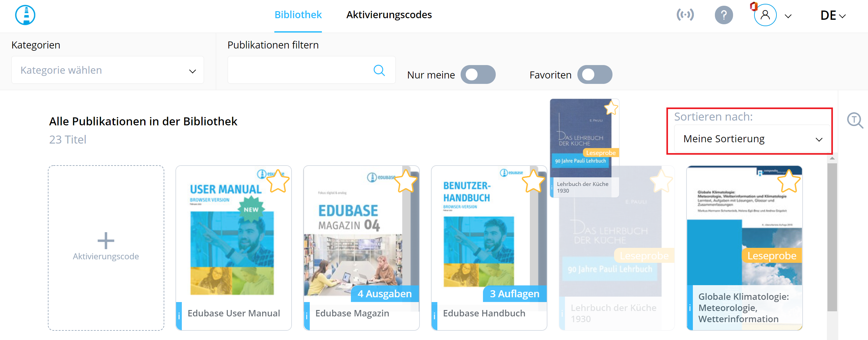Click the Edubase lighthouse logo
The width and height of the screenshot is (868, 340).
point(25,15)
